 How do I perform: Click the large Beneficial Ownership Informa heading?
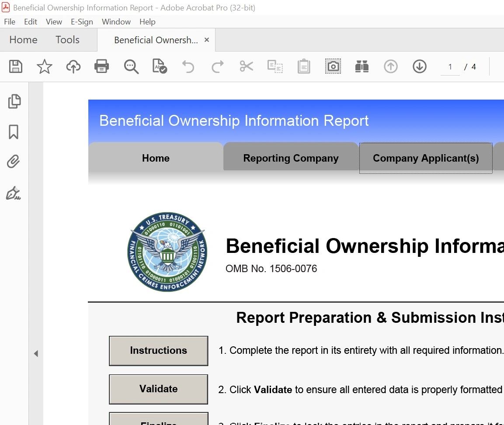365,246
